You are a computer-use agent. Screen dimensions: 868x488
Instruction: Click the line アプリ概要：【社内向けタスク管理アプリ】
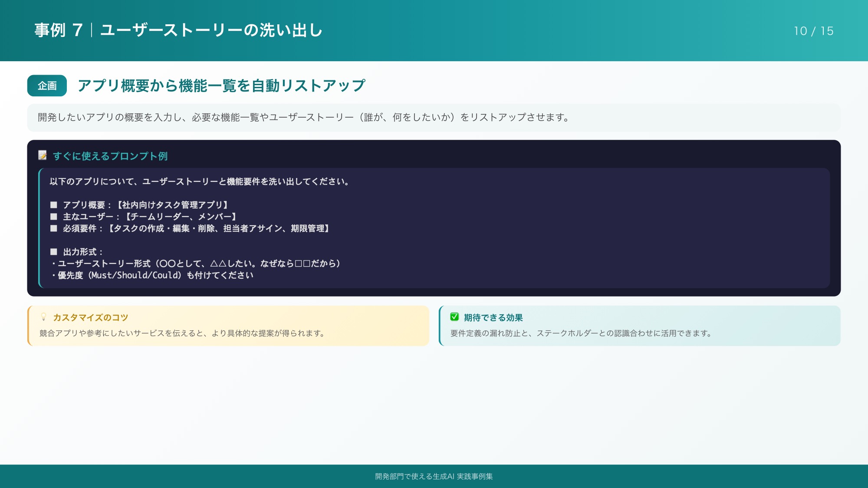(x=140, y=205)
